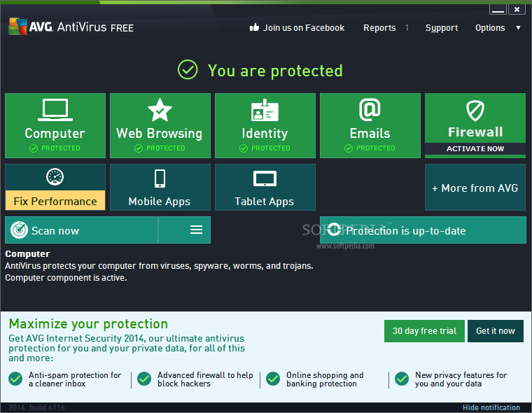Open the Reports menu
The image size is (532, 413).
tap(379, 28)
